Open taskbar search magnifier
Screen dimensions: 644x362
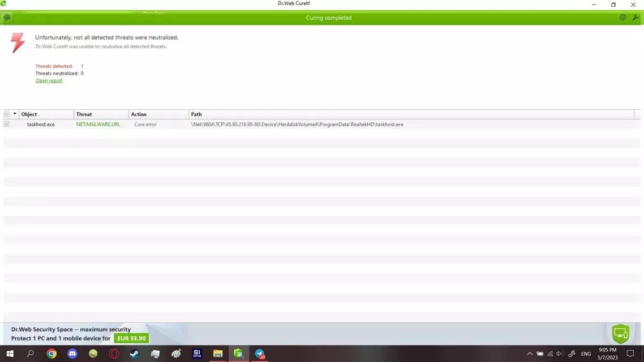coord(31,354)
